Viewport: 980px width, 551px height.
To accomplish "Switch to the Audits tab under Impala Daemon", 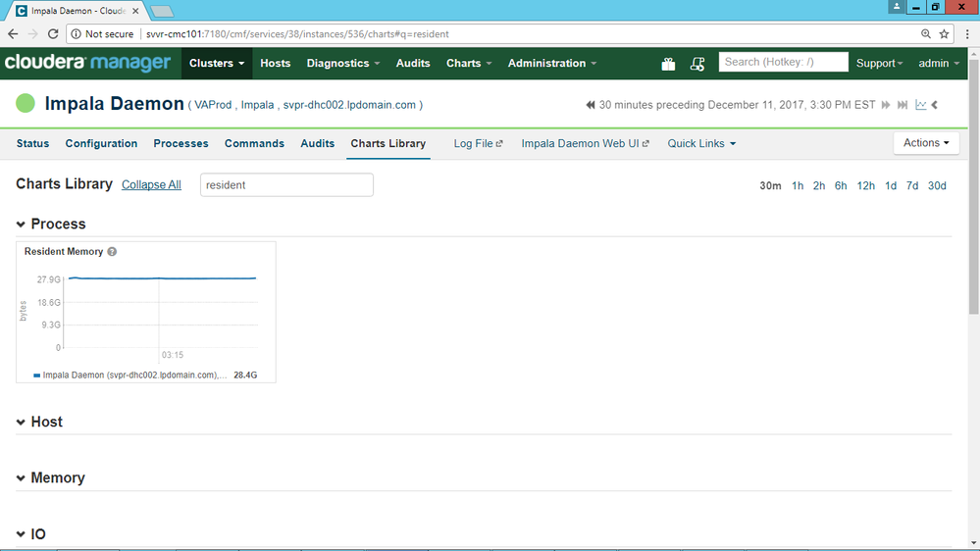I will click(x=318, y=144).
